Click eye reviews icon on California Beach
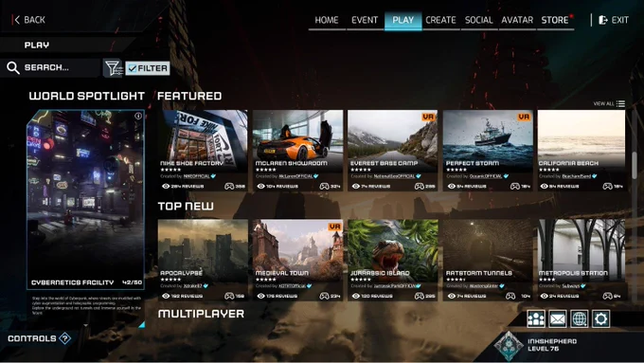The height and width of the screenshot is (363, 644). point(545,186)
